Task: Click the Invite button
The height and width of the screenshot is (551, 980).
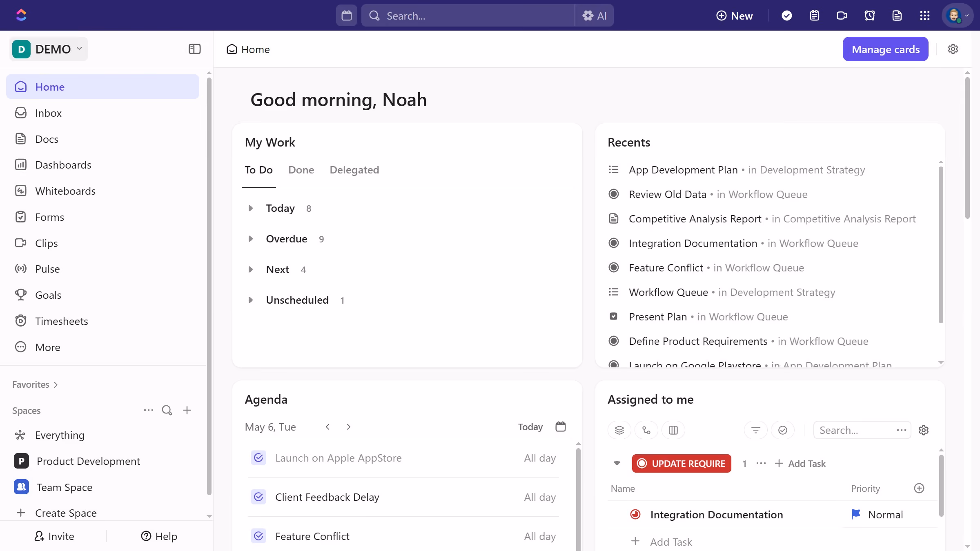Action: pos(54,536)
